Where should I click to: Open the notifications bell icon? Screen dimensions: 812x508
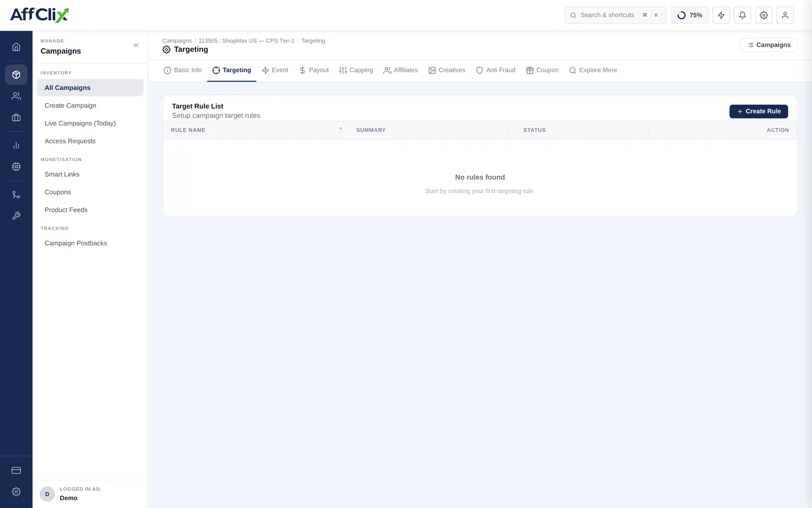tap(742, 15)
